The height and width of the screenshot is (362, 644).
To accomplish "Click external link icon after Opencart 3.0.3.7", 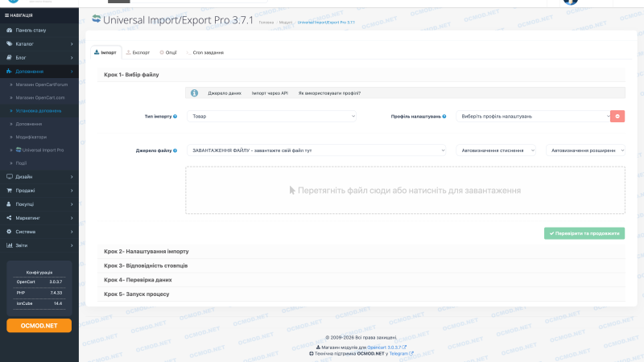I will click(x=404, y=348).
